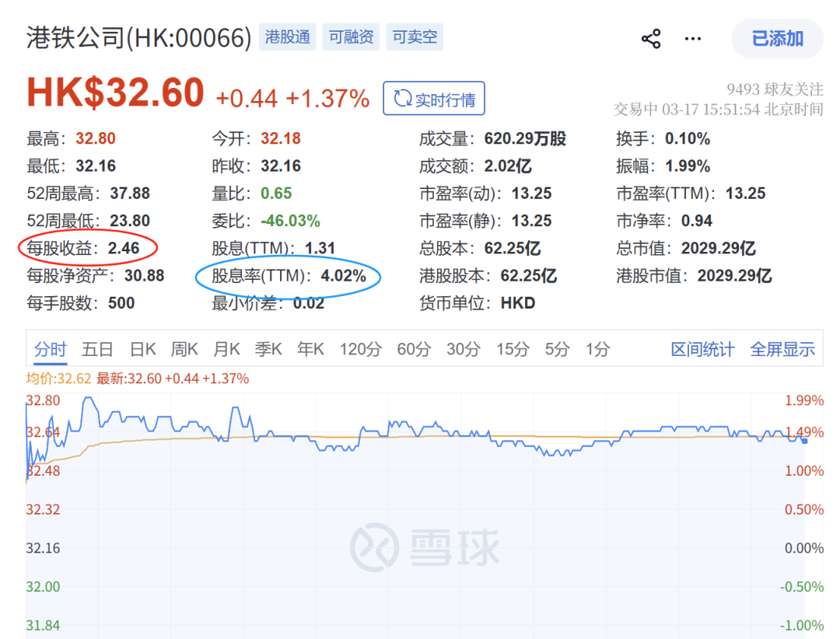Click the 市净率 value 0.94
The width and height of the screenshot is (840, 639).
(x=696, y=221)
